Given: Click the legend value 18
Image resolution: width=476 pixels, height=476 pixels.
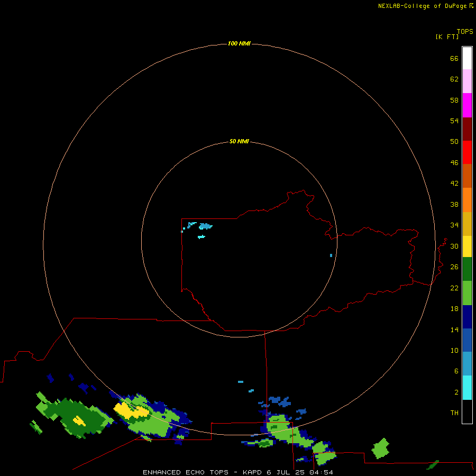Looking at the screenshot, I should [x=454, y=309].
